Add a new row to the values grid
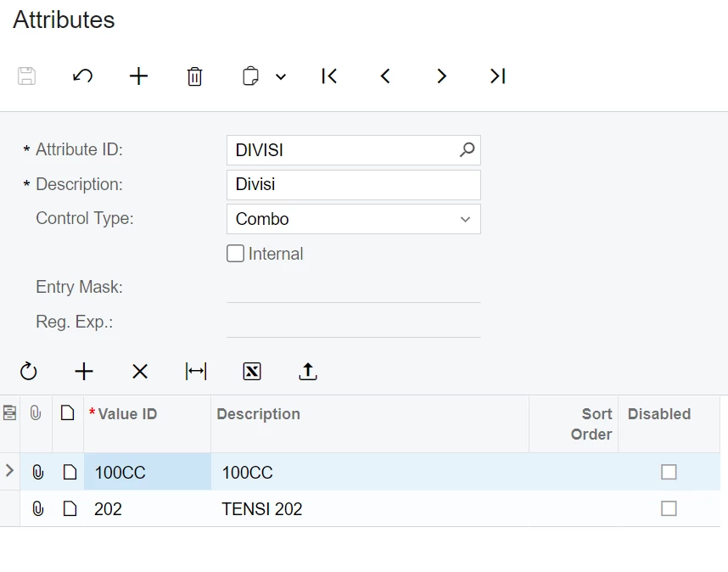The height and width of the screenshot is (572, 728). pyautogui.click(x=84, y=372)
